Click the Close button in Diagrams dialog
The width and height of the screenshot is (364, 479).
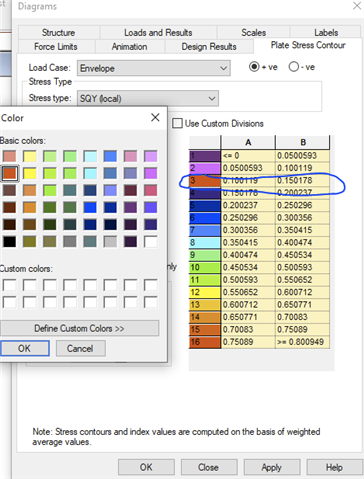209,467
